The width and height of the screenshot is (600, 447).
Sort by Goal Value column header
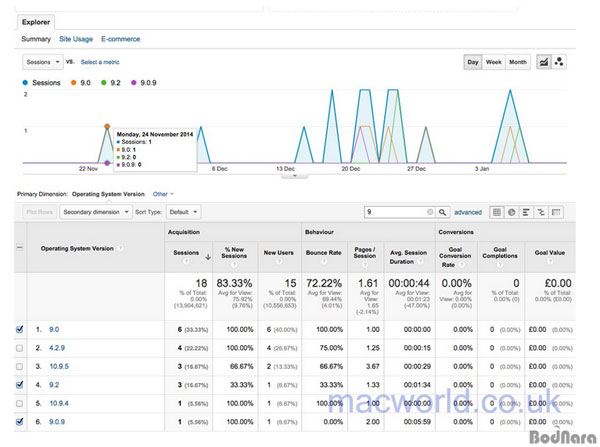(550, 253)
